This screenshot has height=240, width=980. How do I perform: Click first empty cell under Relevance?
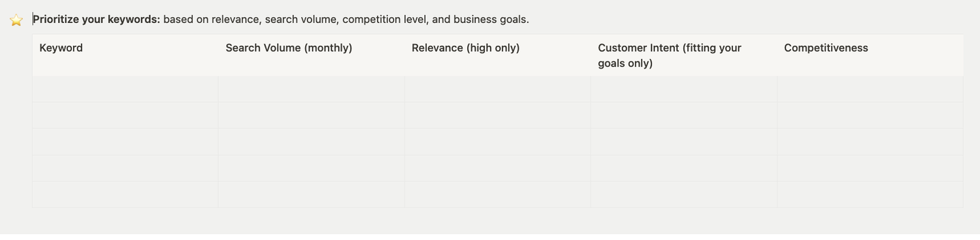[498, 89]
